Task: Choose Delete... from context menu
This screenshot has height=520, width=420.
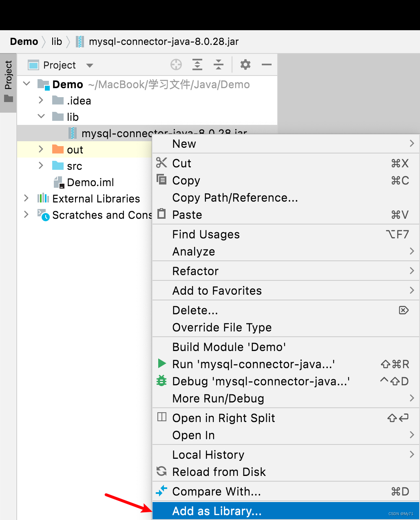Action: point(286,310)
